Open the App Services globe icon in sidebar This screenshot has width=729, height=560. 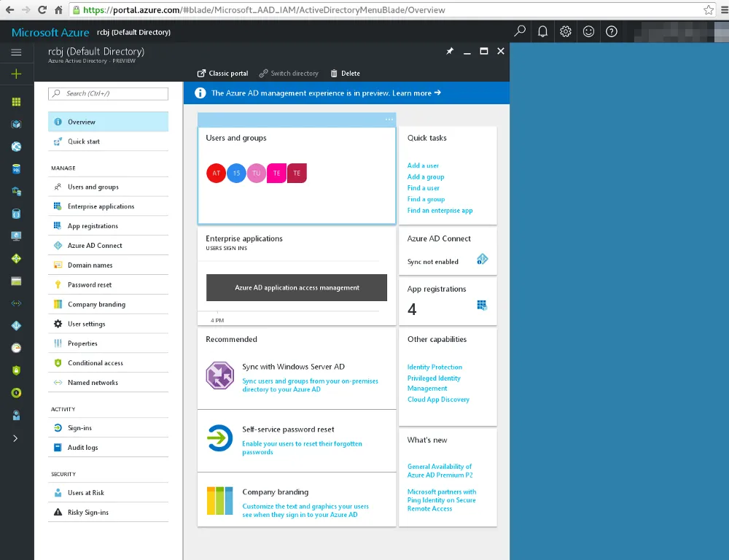16,147
